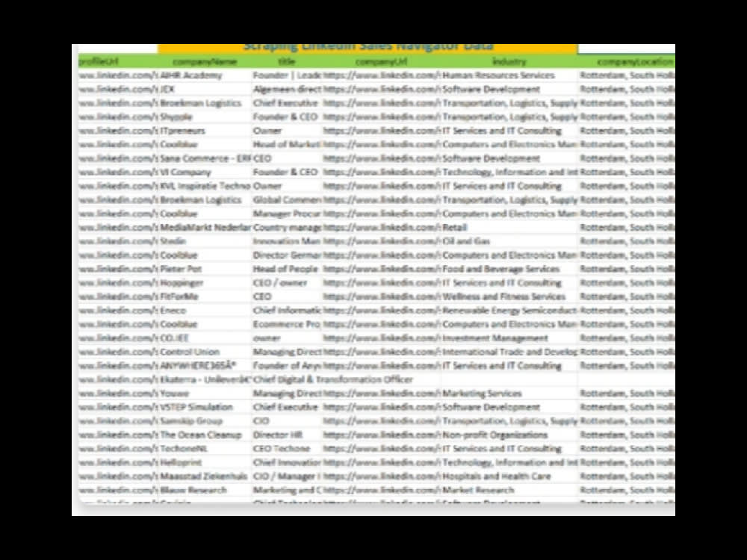
Task: Select the Ecommerce Pro title cell
Action: tap(287, 324)
